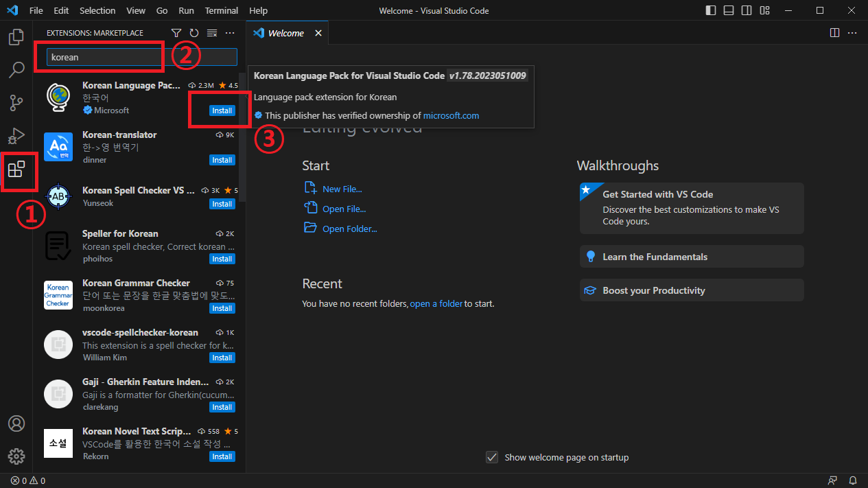Open the Terminal menu
The image size is (868, 488).
pos(222,11)
